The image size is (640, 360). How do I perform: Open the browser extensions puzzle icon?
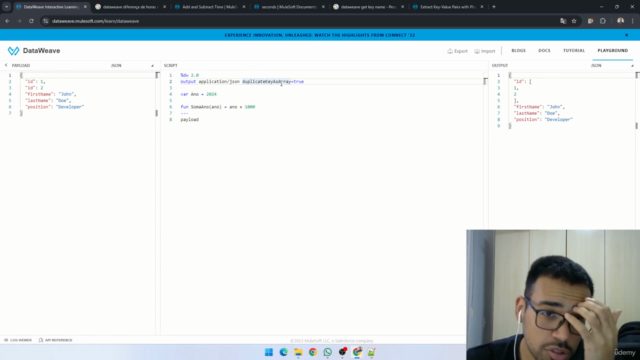tap(603, 21)
